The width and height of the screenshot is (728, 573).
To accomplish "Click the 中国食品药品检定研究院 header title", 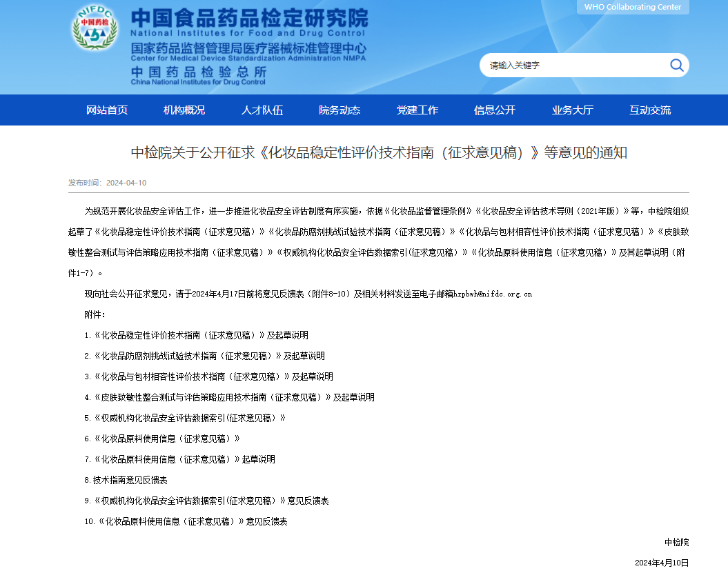I will (x=249, y=18).
